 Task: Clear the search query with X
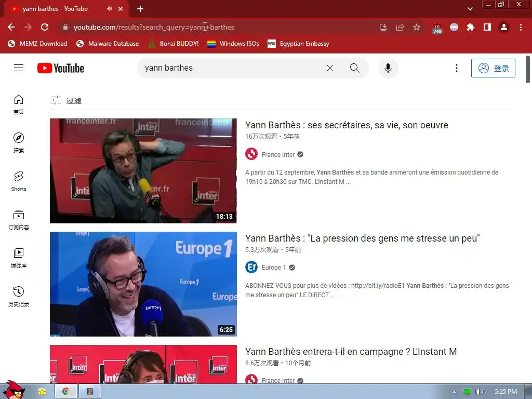330,68
